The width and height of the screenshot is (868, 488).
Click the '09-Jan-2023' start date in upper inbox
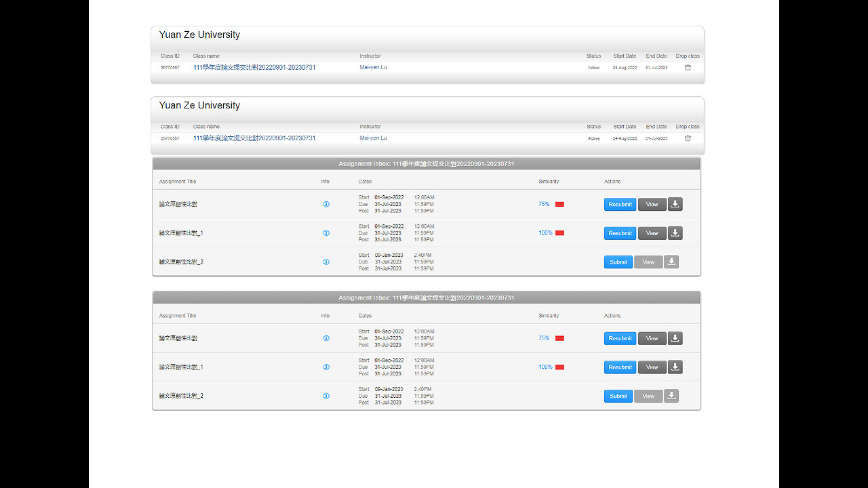pos(389,256)
